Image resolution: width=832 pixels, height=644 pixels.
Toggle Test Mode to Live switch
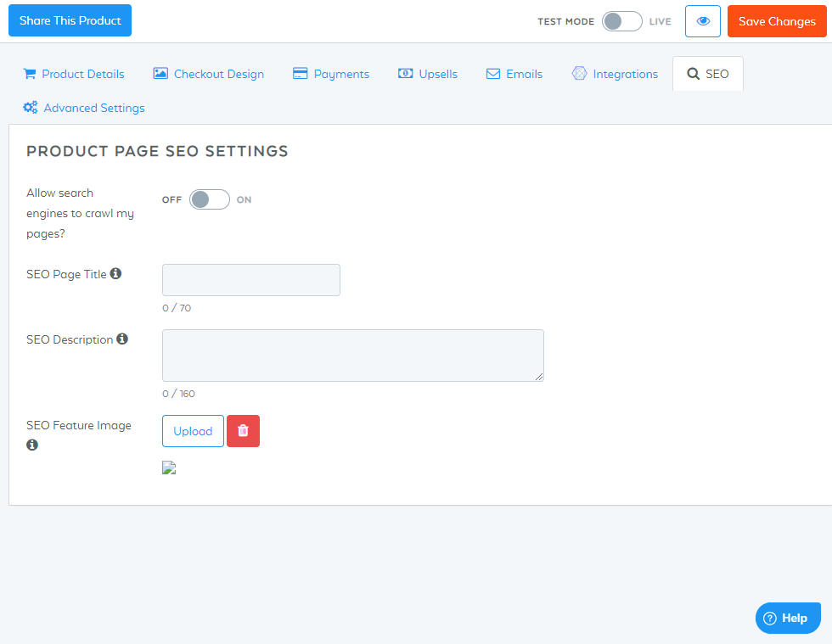pyautogui.click(x=621, y=21)
